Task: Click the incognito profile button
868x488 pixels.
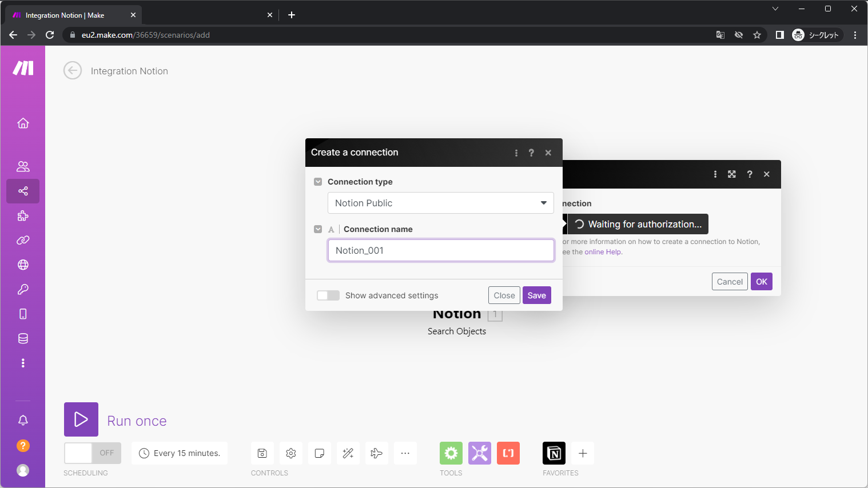Action: 817,35
